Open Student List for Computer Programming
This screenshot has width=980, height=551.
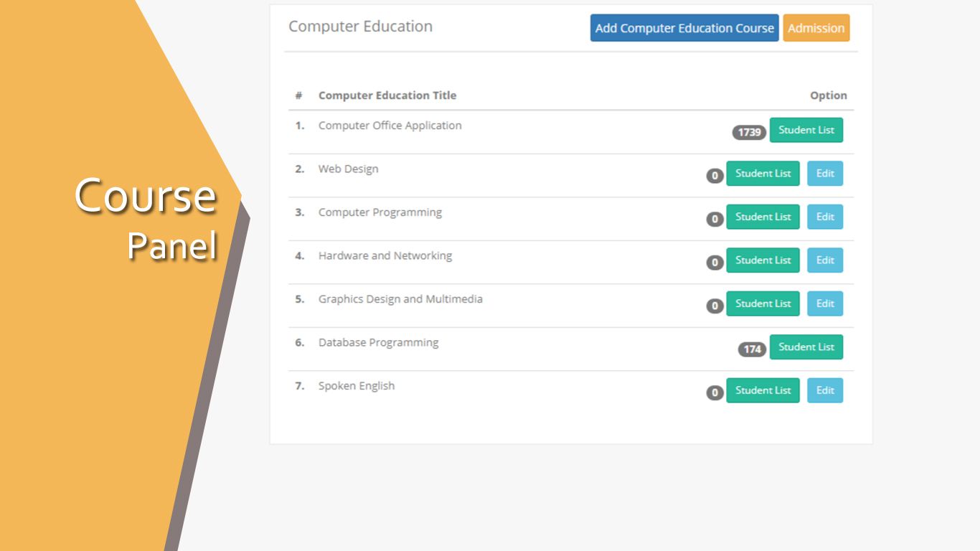coord(763,217)
